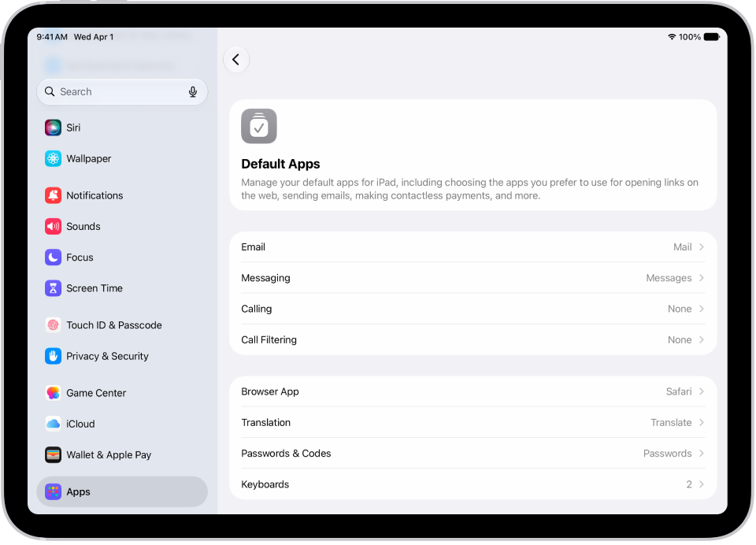Select Focus in the sidebar
The width and height of the screenshot is (756, 545).
[x=122, y=258]
